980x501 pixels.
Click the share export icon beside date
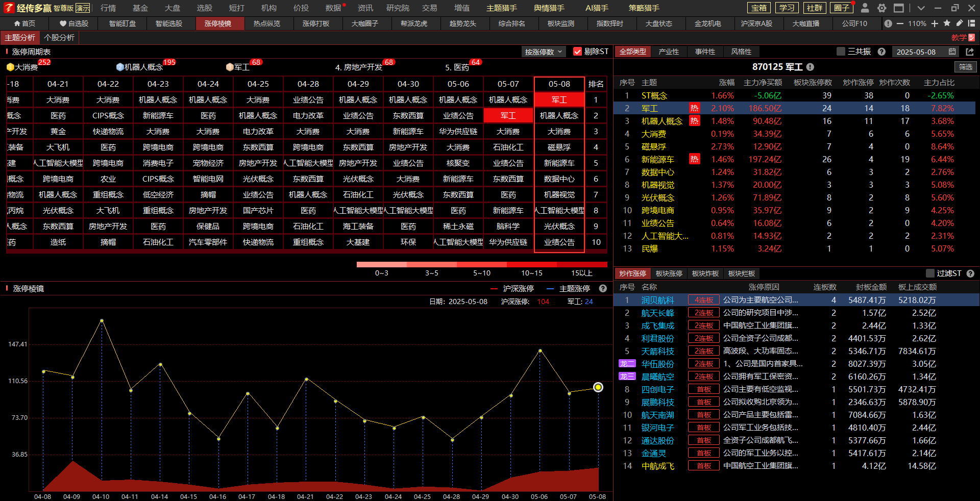970,52
